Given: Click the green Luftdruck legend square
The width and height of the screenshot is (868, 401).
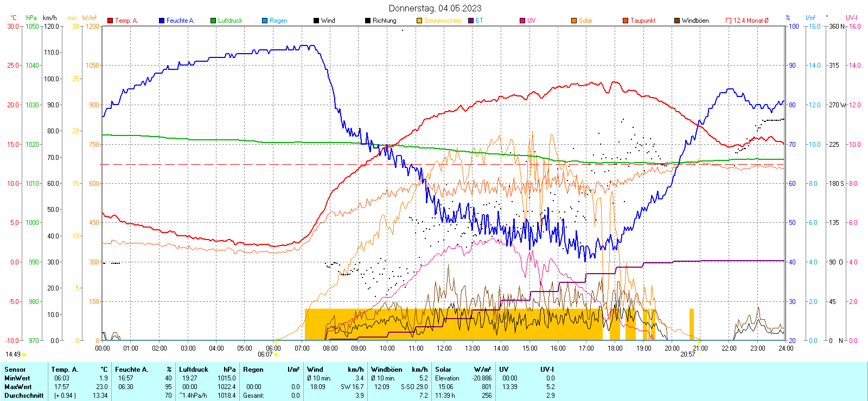Looking at the screenshot, I should [x=213, y=21].
